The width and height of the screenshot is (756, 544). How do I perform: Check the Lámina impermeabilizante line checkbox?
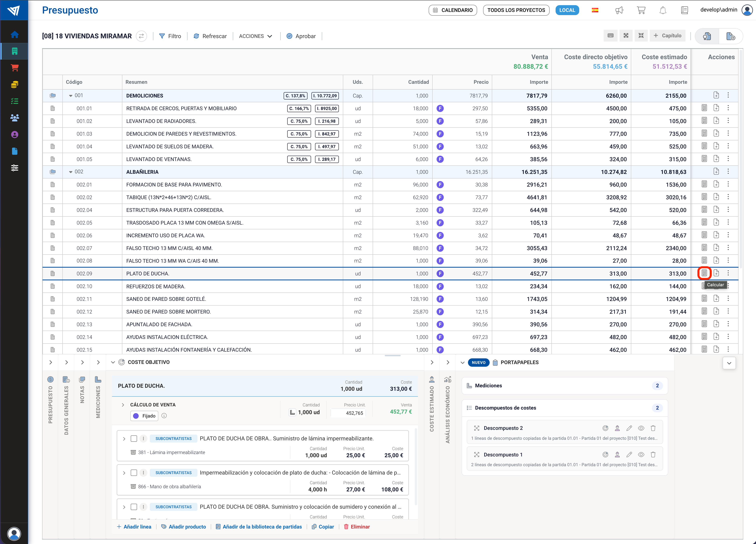click(x=134, y=438)
